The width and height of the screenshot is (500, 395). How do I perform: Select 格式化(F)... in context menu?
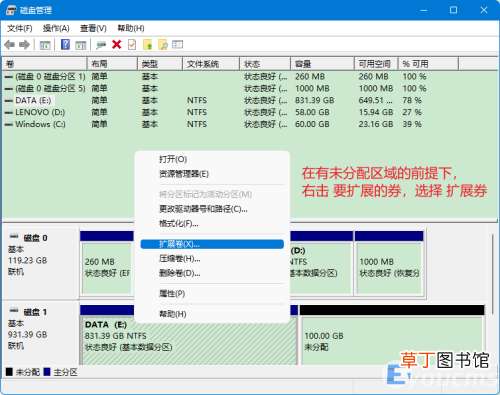212,224
